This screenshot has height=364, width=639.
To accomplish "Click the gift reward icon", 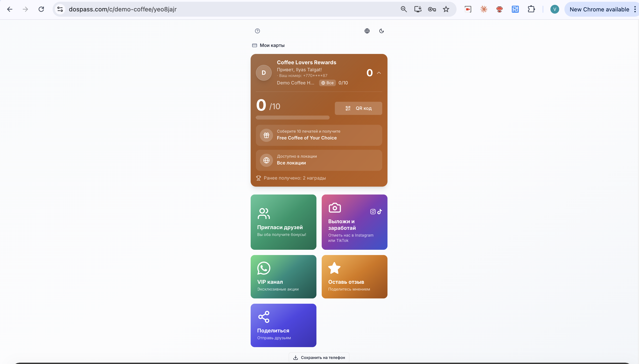I will (x=266, y=135).
